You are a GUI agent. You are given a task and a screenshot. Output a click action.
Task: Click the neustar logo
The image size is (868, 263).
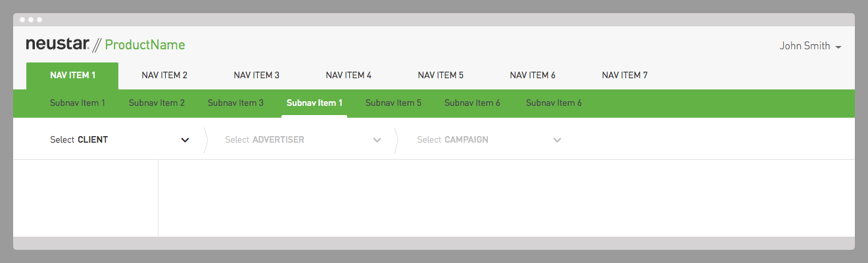(x=58, y=45)
